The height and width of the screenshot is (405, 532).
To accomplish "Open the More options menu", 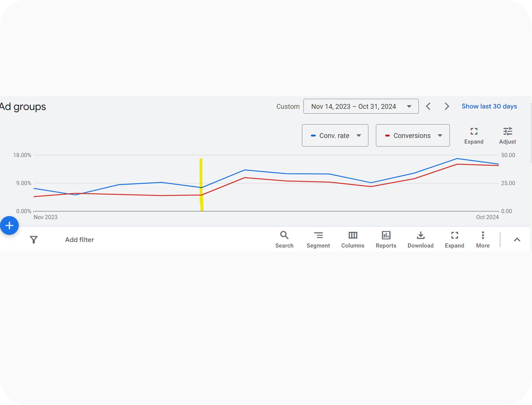I will 483,239.
